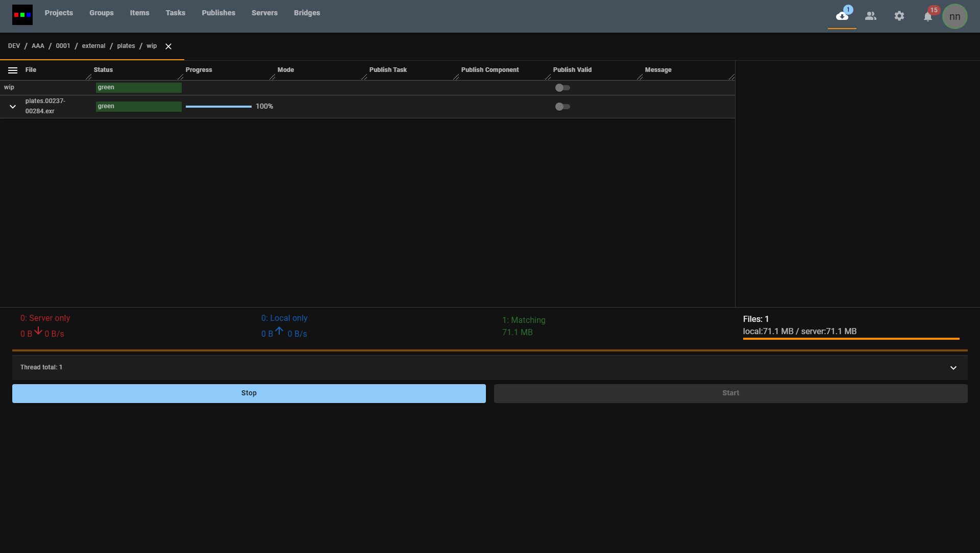Open the cloud download transfers icon
The image size is (980, 553).
[842, 16]
